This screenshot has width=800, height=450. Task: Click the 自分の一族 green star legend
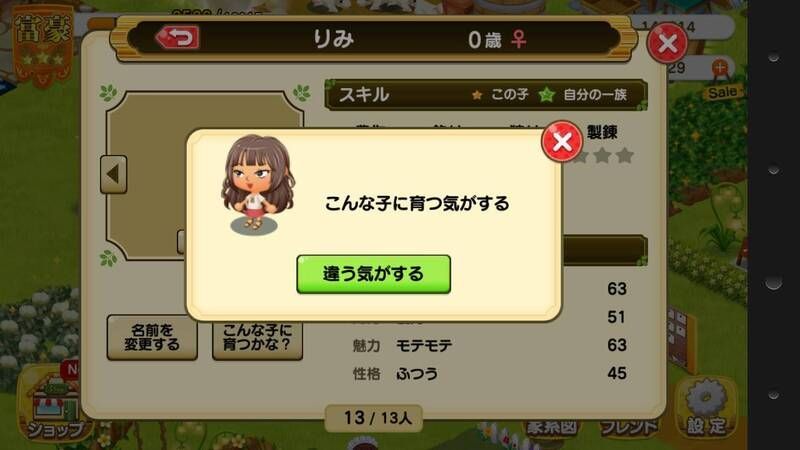(584, 94)
